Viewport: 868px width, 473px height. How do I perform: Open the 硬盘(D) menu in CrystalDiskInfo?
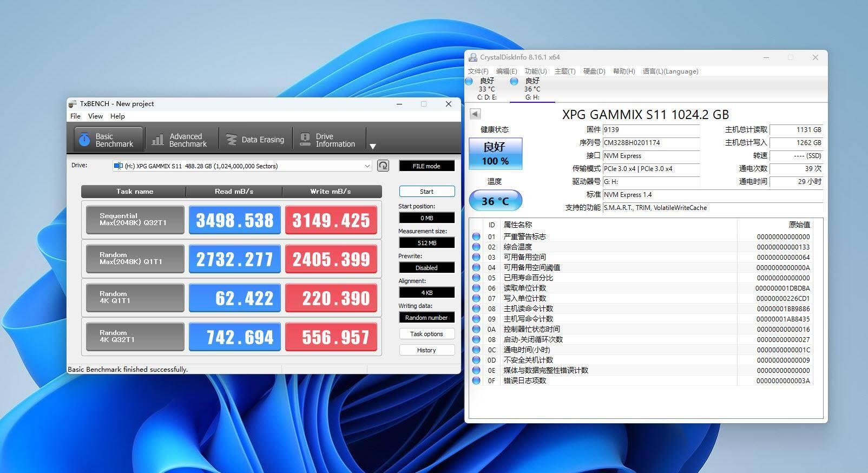pyautogui.click(x=594, y=71)
